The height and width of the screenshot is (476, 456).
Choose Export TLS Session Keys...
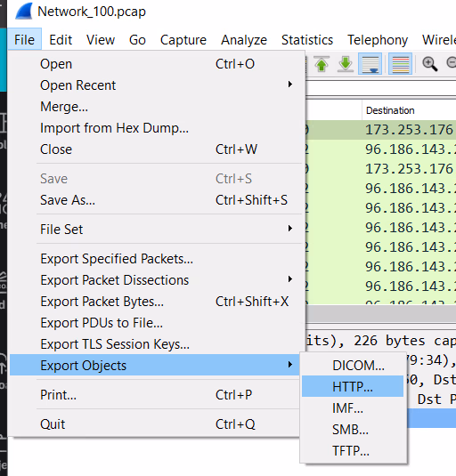pyautogui.click(x=156, y=344)
